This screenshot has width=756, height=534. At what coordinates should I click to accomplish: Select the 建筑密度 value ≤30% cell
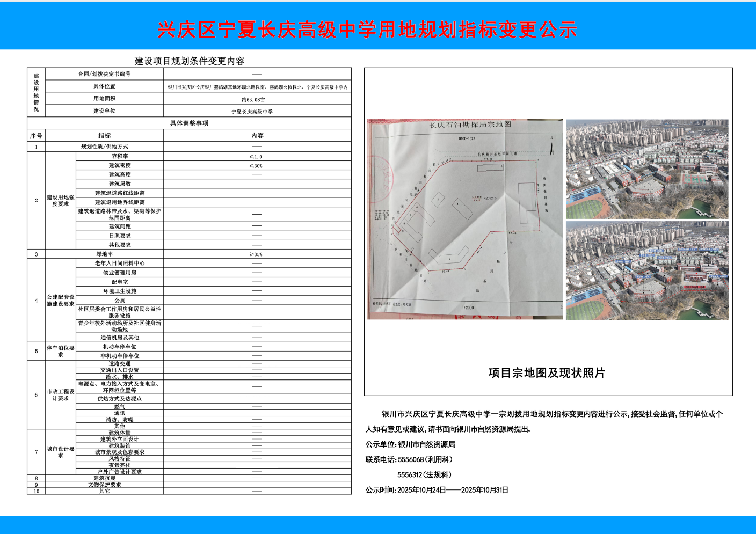coord(257,166)
